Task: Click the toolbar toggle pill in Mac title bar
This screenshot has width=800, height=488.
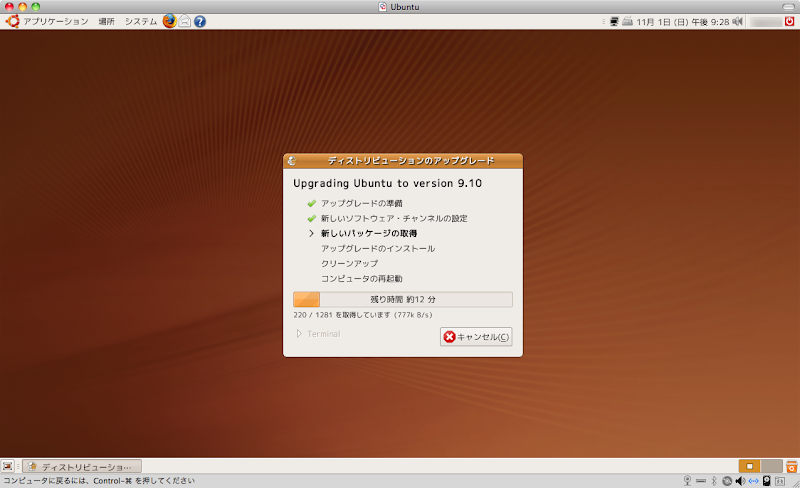Action: (x=789, y=7)
